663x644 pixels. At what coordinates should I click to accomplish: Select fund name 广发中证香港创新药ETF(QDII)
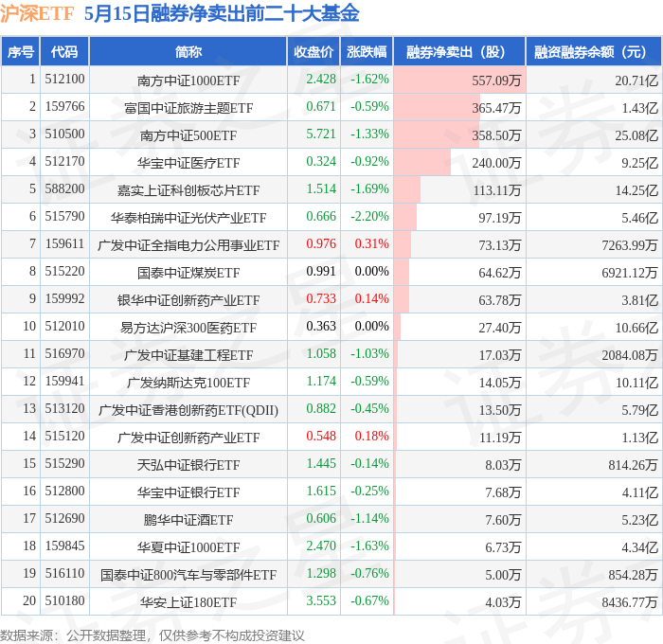(188, 410)
